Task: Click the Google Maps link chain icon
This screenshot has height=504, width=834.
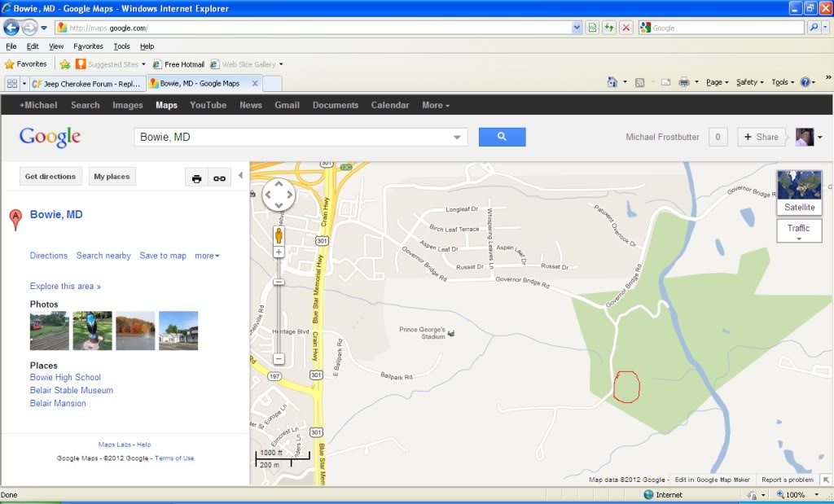Action: pos(220,178)
